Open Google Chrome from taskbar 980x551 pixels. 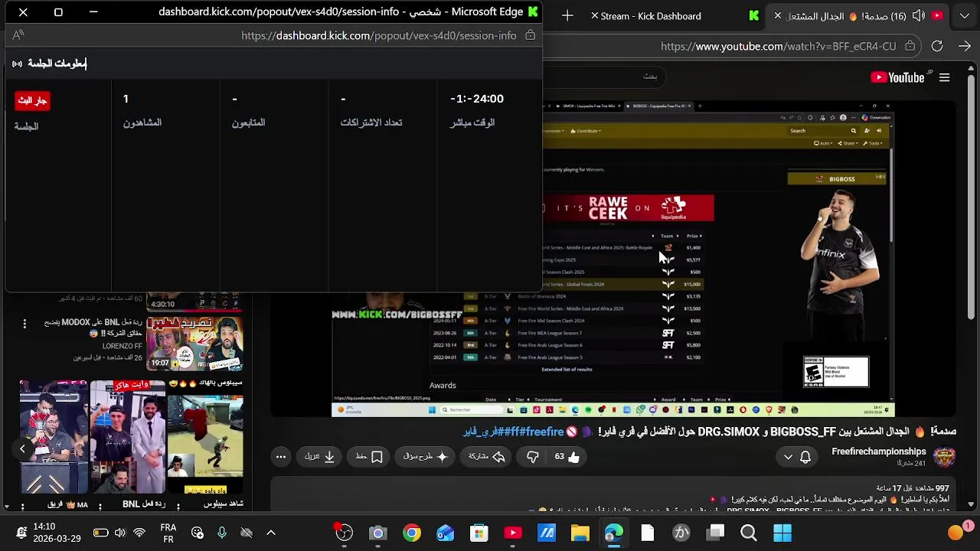tap(412, 533)
